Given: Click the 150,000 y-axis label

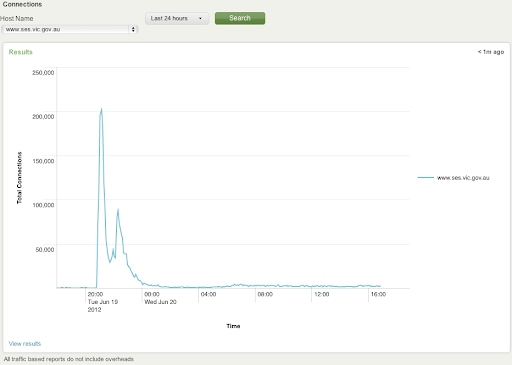Looking at the screenshot, I should 43,161.
